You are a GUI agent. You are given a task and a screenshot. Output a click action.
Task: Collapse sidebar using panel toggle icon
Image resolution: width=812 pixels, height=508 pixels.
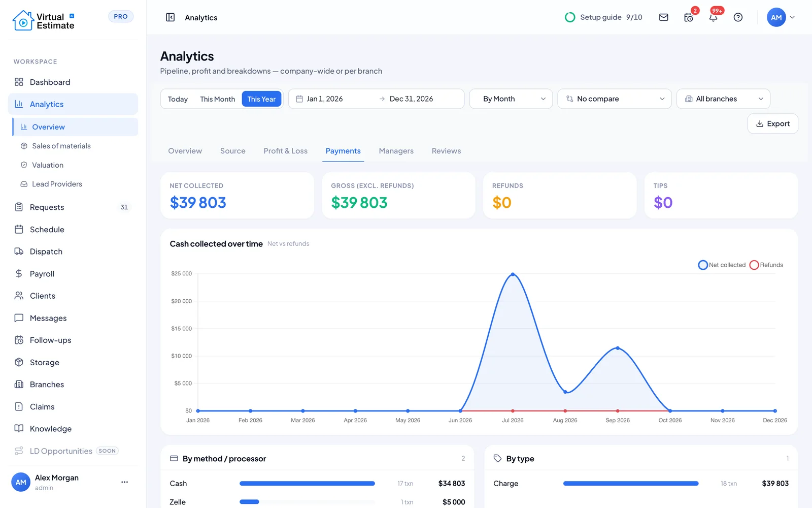point(171,17)
